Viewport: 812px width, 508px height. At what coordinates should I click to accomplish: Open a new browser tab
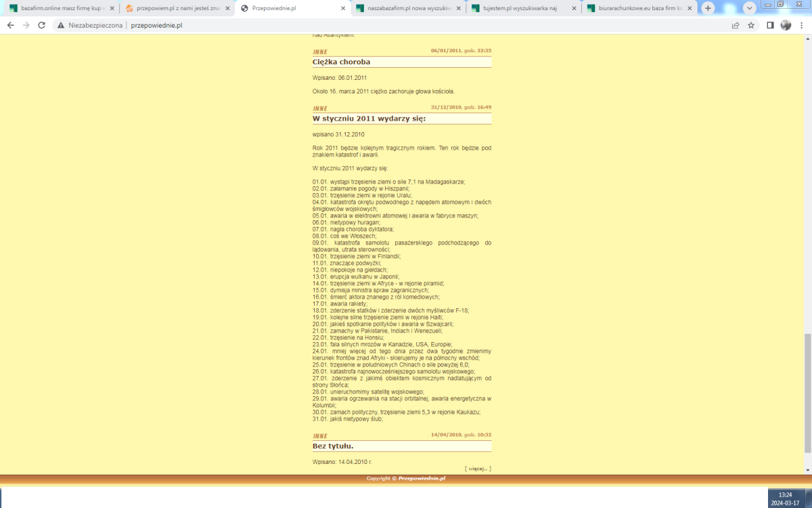708,8
